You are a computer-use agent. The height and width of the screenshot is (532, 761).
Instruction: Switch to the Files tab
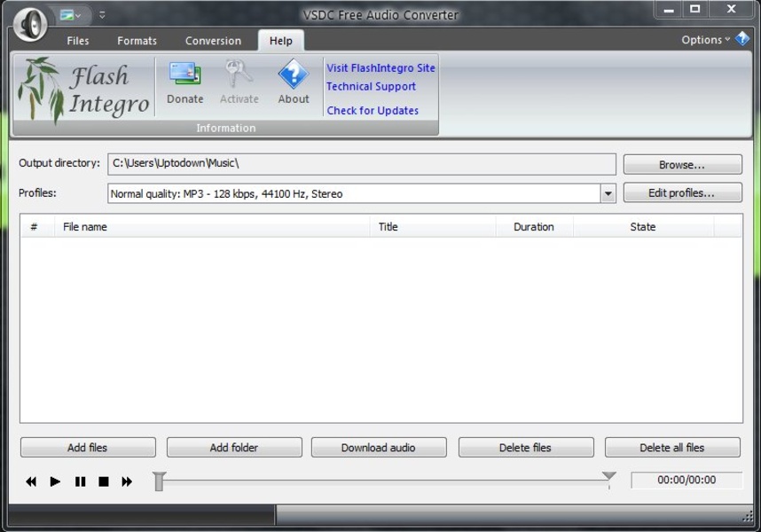(78, 41)
